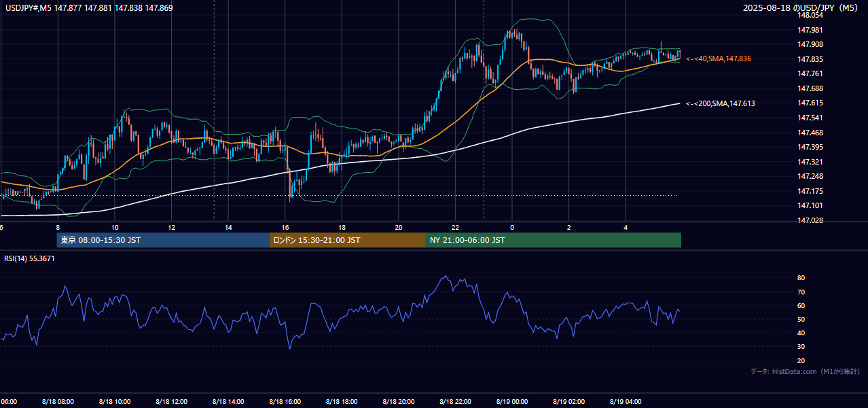Click the 8/19 04:00 time axis label
The width and height of the screenshot is (868, 408).
626,401
